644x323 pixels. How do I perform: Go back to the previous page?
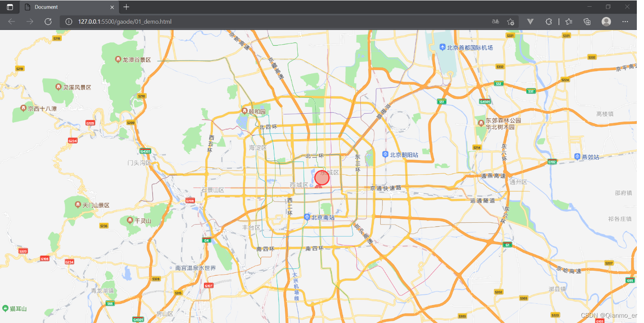tap(12, 21)
